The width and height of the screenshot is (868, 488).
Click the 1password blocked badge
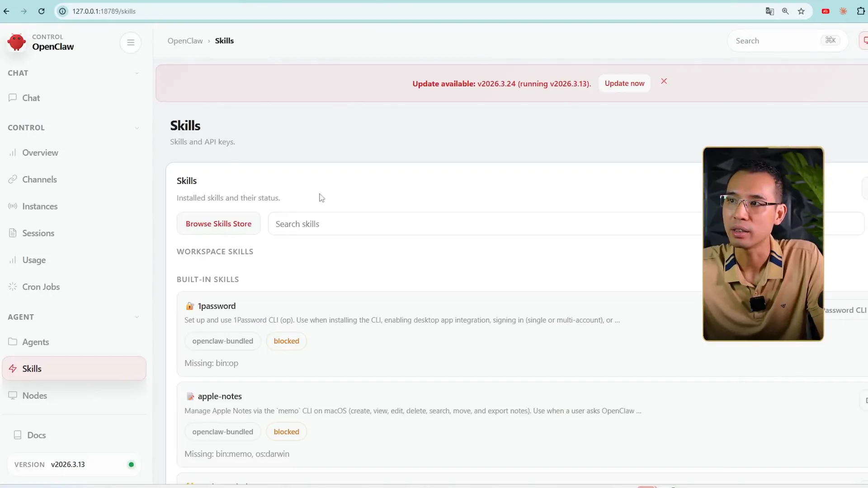pyautogui.click(x=286, y=341)
